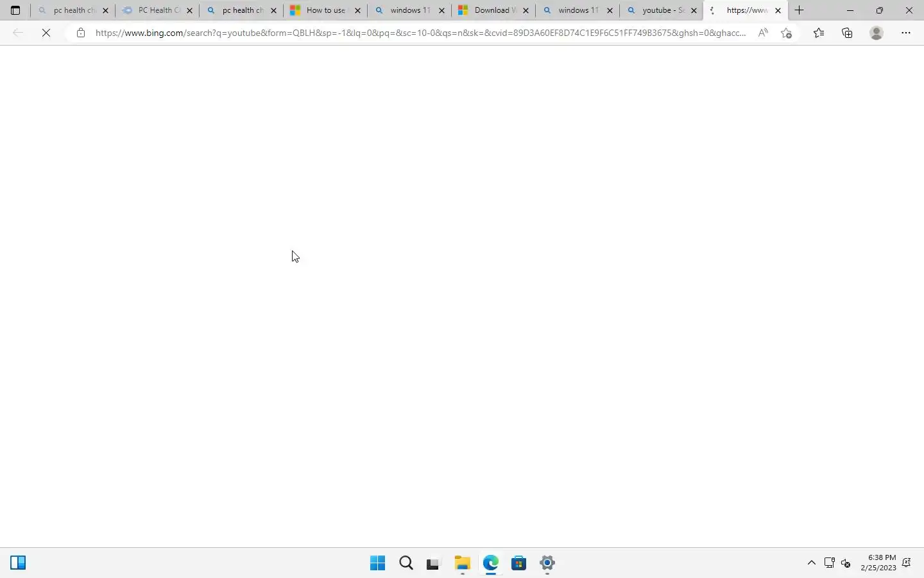This screenshot has width=924, height=578.
Task: Close the first 'pc health ch' tab
Action: [x=105, y=10]
